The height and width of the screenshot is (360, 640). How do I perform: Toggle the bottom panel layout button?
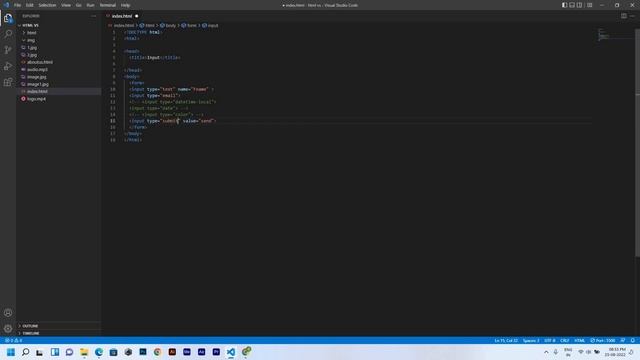point(572,5)
